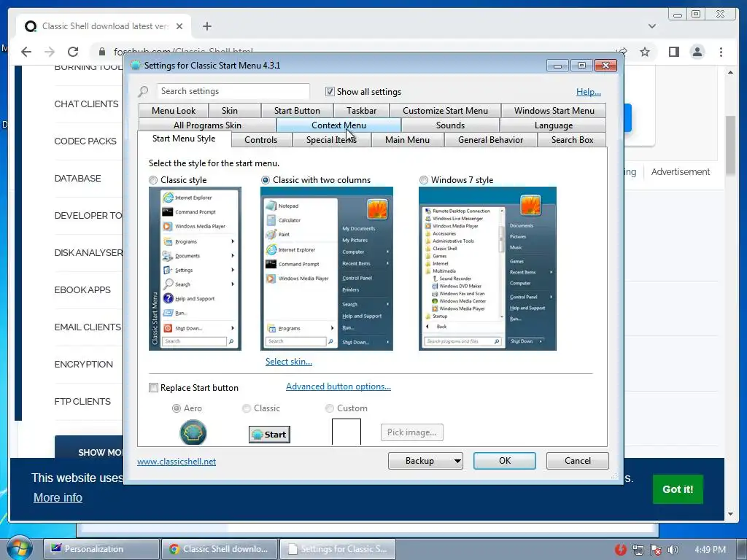Go to Customize Start Menu tab

(x=445, y=111)
